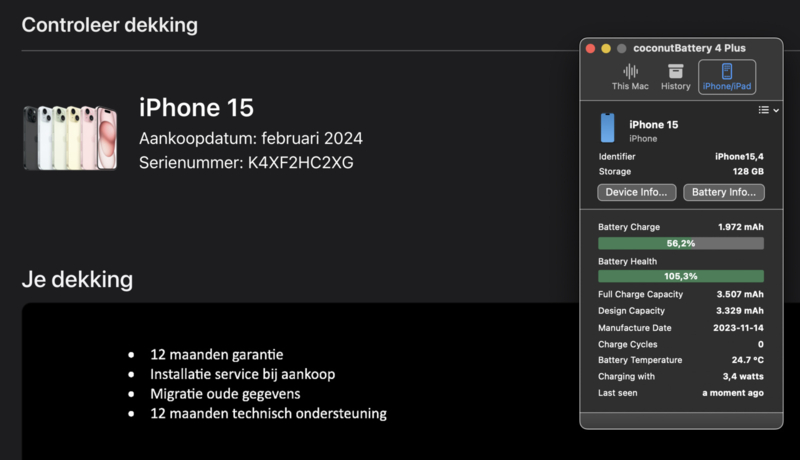Click Installatie service bij aankoop bullet

[x=242, y=374]
